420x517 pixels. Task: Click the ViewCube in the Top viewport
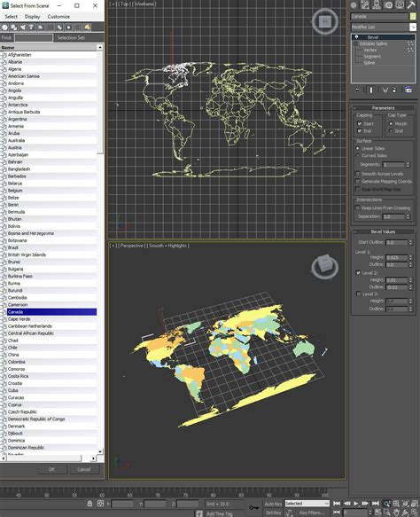[325, 22]
